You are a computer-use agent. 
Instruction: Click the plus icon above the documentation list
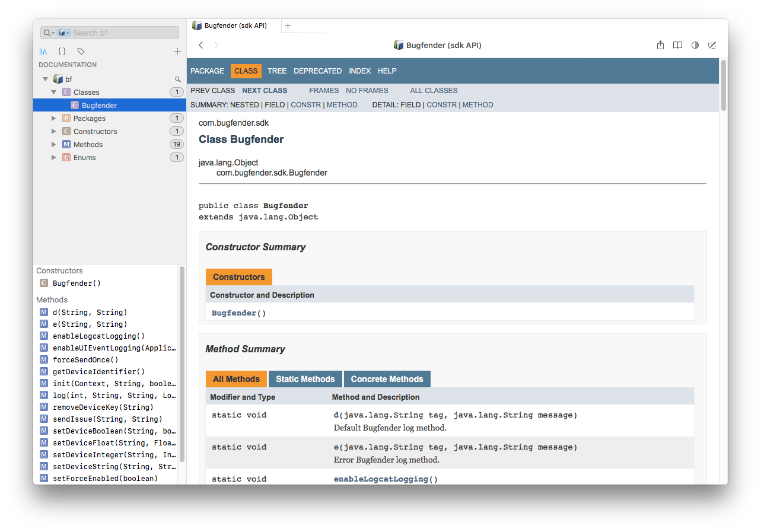177,52
